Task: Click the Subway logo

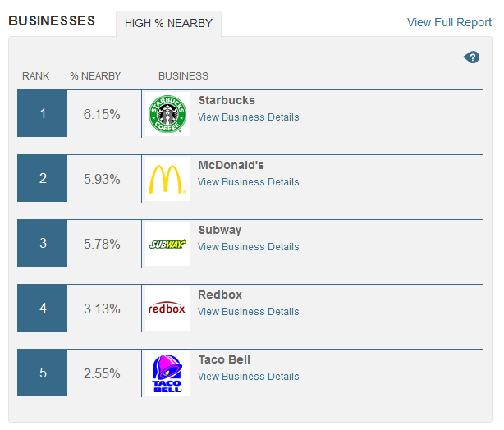Action: click(x=168, y=244)
